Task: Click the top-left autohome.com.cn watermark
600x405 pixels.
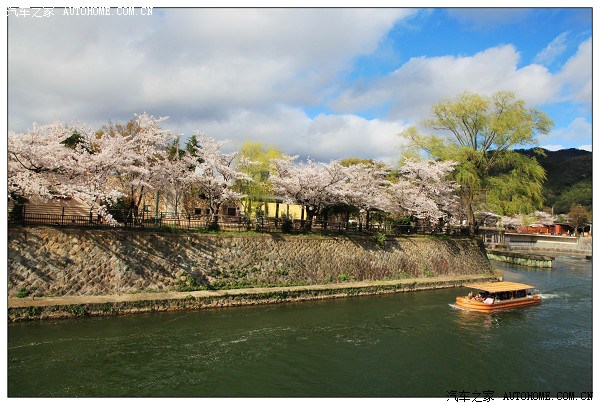Action: click(80, 11)
